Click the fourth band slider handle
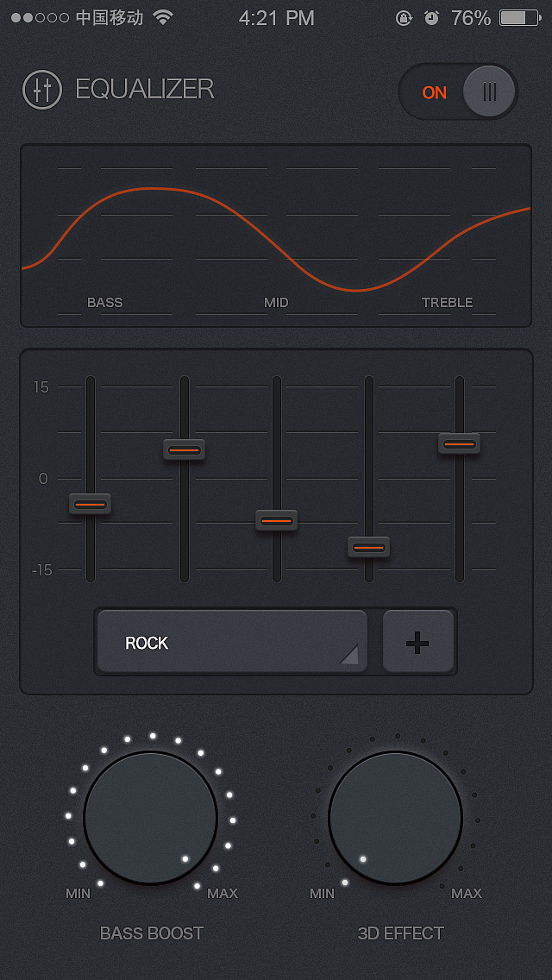This screenshot has height=980, width=552. click(x=369, y=547)
